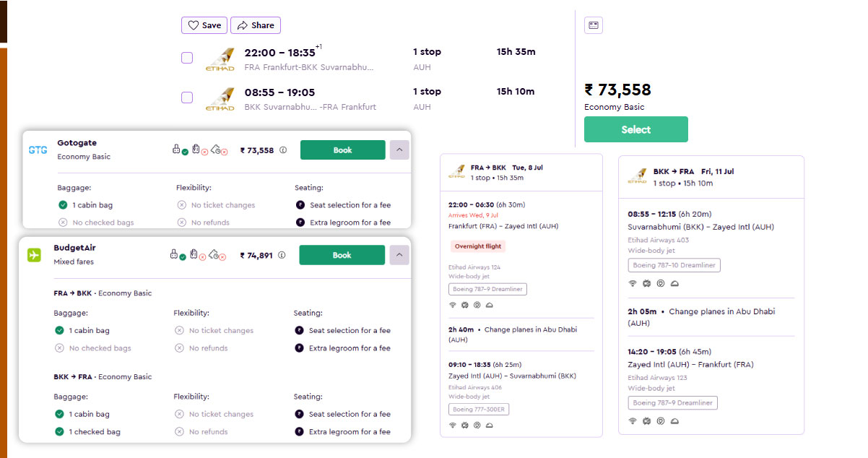Book the BudgetAir mixed fares offer
868x458 pixels.
tap(342, 255)
